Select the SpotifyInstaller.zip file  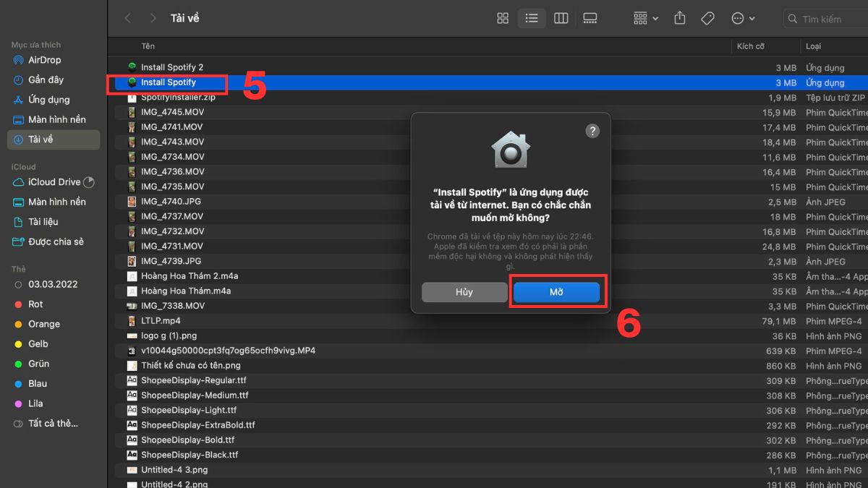[178, 98]
